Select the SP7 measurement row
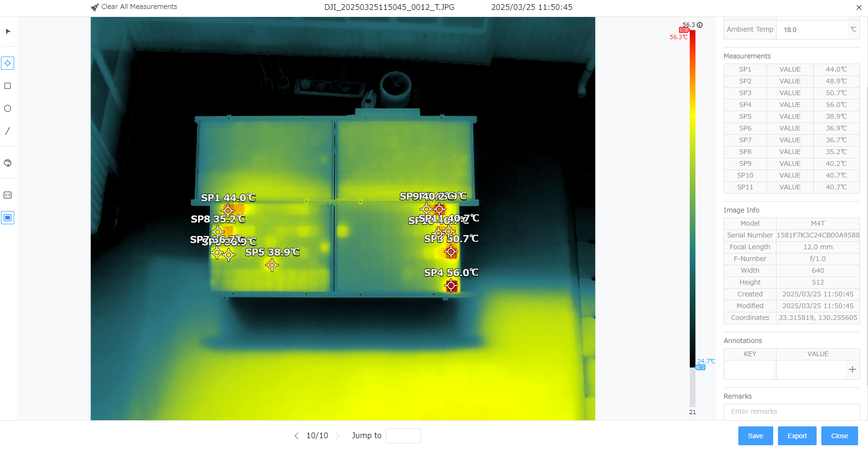The width and height of the screenshot is (868, 449). point(792,140)
